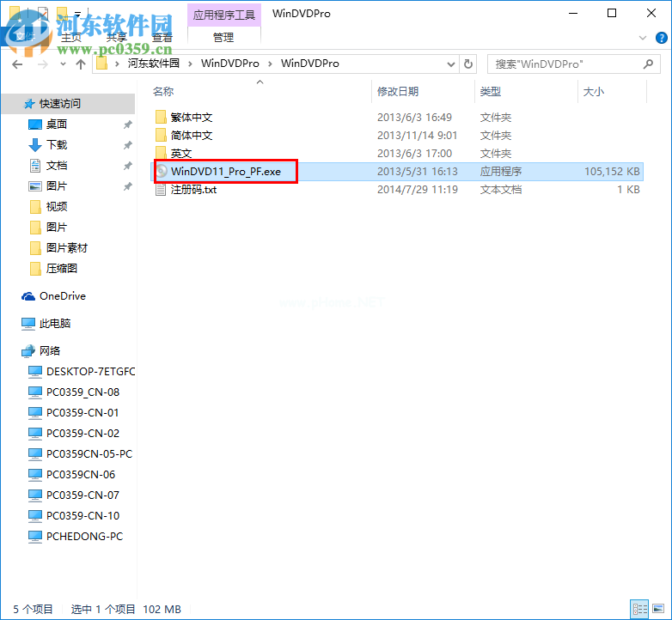Open PC0359CN-06 network computer
Image resolution: width=672 pixels, height=620 pixels.
pos(81,474)
